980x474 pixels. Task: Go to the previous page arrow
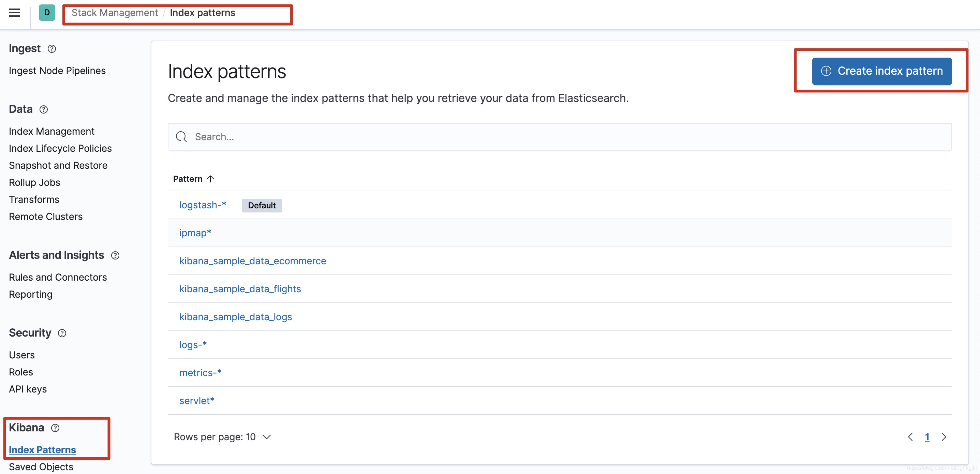tap(910, 437)
